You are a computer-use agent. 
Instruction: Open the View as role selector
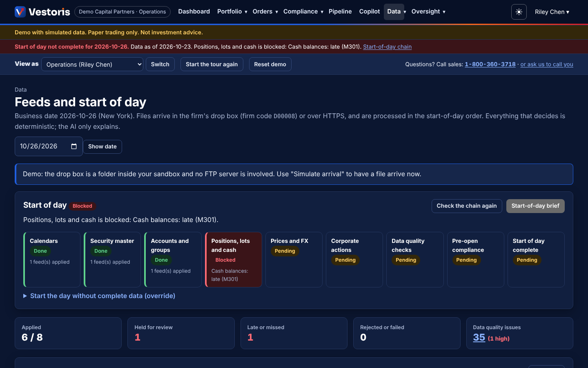click(x=92, y=64)
